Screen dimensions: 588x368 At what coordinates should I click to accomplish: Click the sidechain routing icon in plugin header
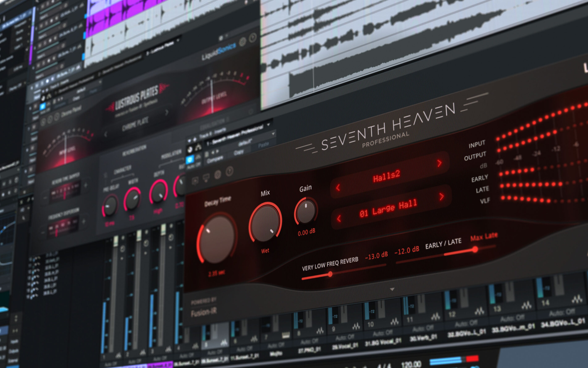(198, 147)
